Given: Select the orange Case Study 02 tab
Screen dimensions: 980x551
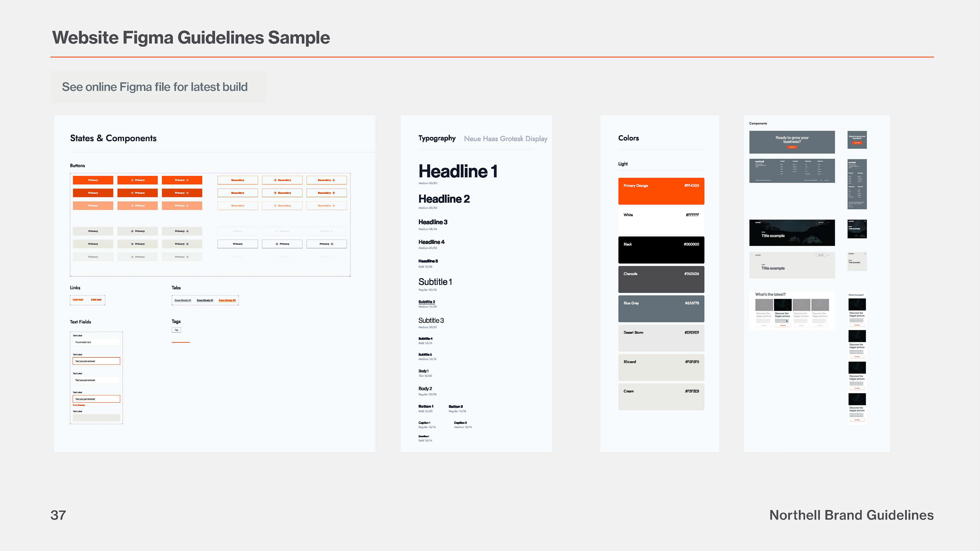Looking at the screenshot, I should [x=227, y=300].
